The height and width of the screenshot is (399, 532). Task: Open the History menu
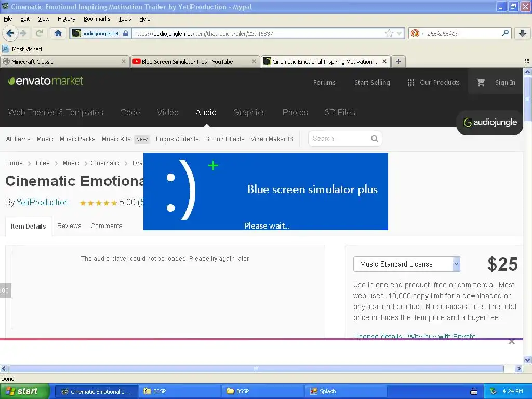tap(66, 19)
